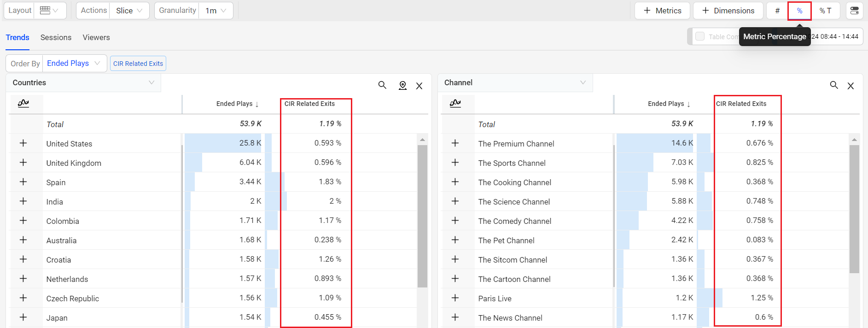Expand The News Channel row
868x328 pixels.
[x=455, y=317]
